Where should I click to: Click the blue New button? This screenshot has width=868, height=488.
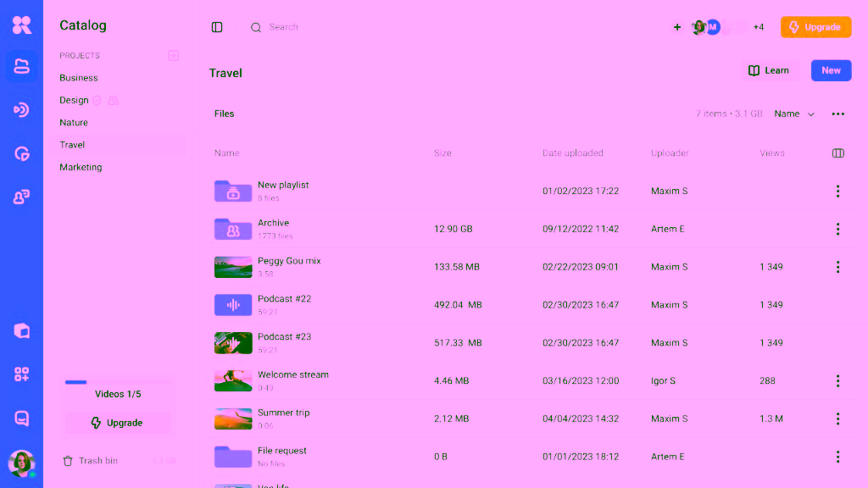831,70
